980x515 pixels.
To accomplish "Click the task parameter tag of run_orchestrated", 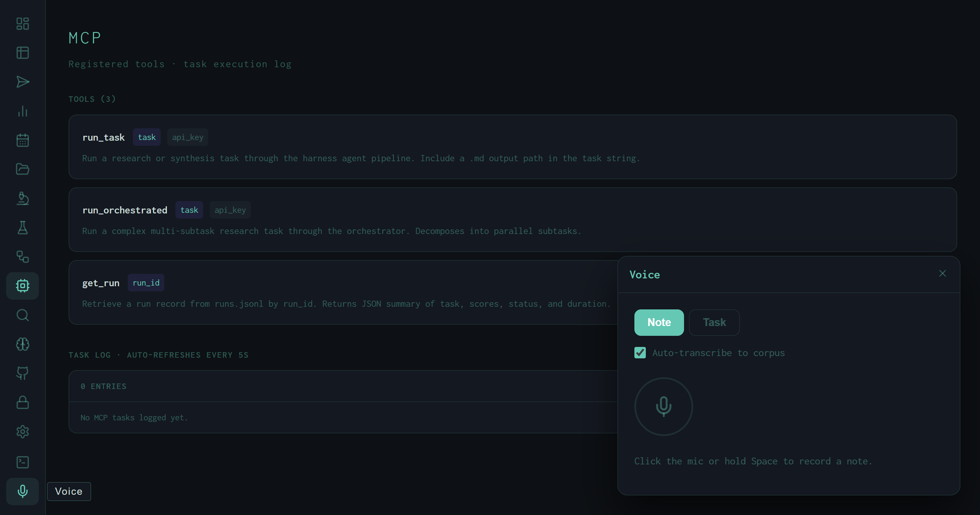I will (189, 210).
